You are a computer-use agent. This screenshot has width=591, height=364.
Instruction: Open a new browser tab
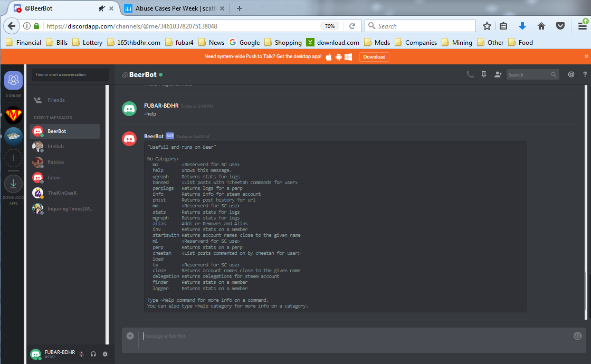tap(240, 8)
